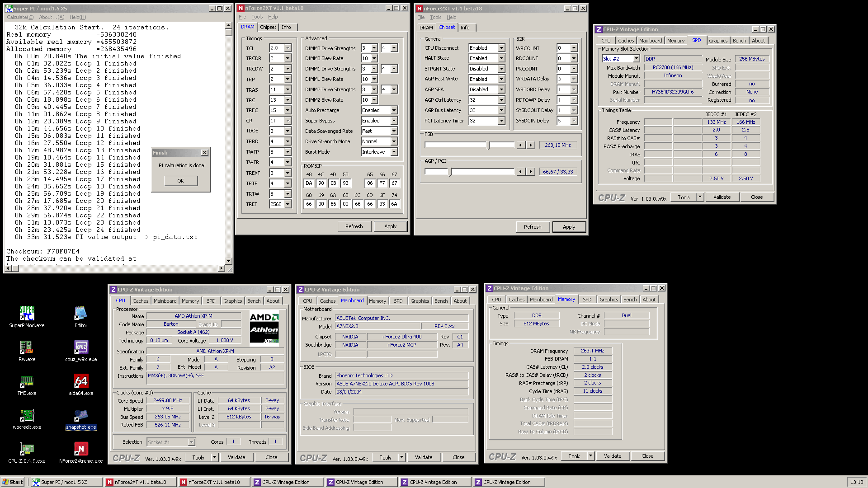Click the AMD Athlon XP logo image

[x=264, y=328]
